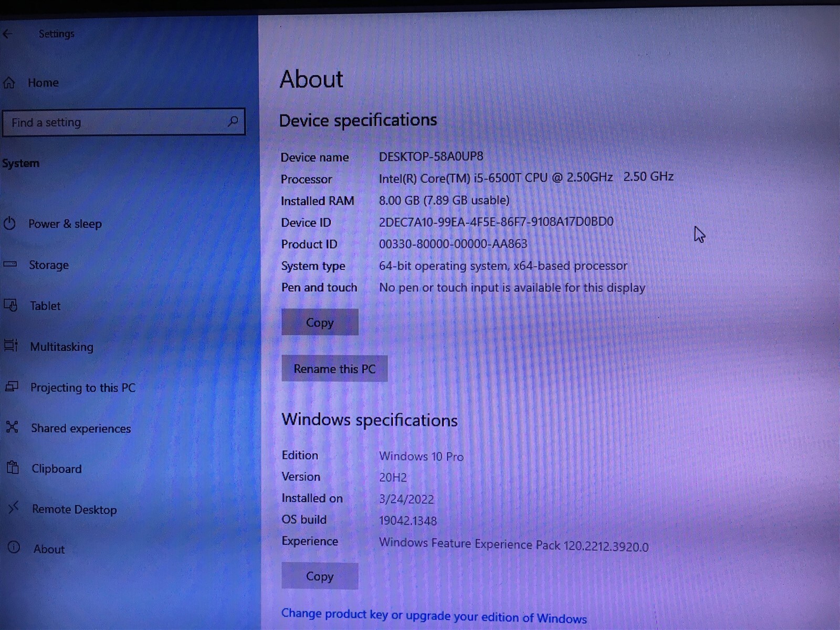Click the No pen or touch input text
The width and height of the screenshot is (840, 630).
(512, 288)
